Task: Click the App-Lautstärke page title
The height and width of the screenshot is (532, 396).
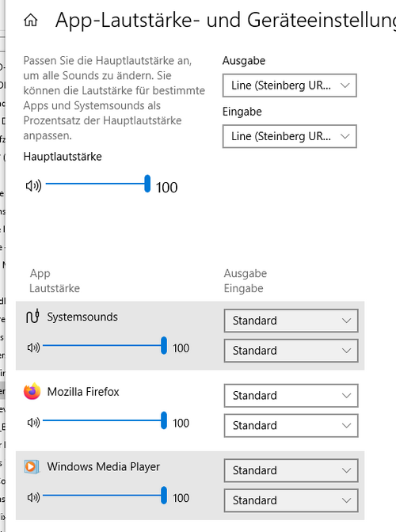Action: 226,21
